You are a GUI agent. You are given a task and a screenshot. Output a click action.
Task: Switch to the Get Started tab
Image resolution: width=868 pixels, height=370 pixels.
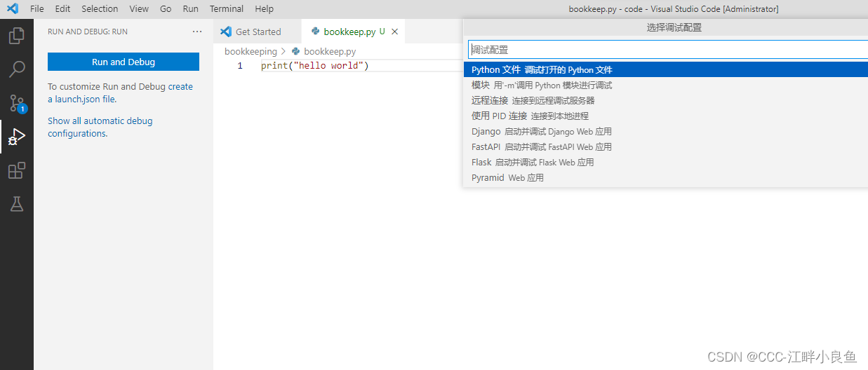click(258, 32)
